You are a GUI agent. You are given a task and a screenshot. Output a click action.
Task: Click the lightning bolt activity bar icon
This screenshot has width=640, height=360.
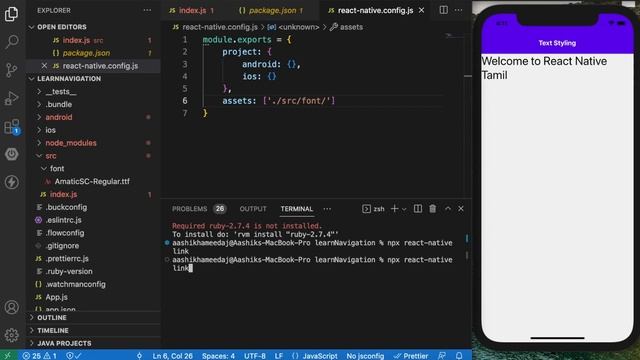coord(11,182)
